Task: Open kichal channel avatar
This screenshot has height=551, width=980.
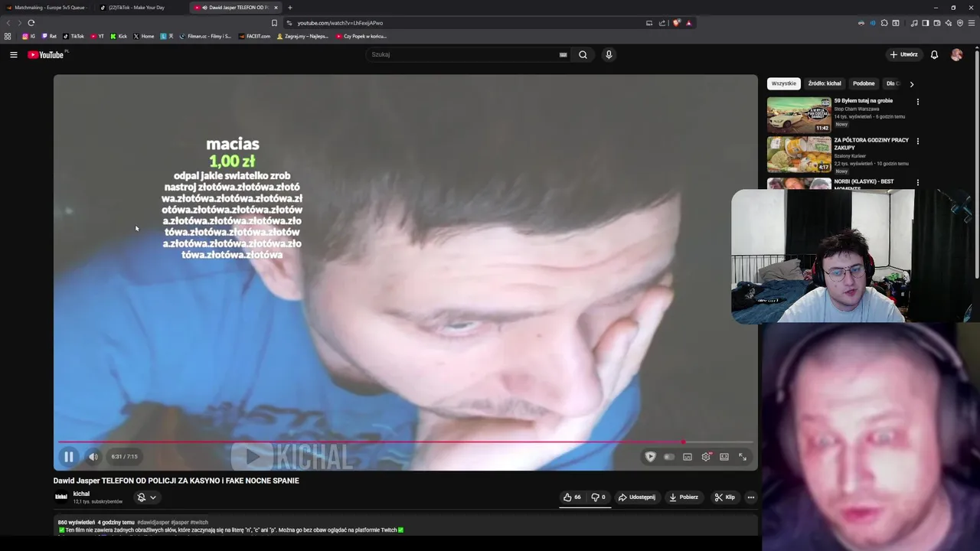Action: 61,497
